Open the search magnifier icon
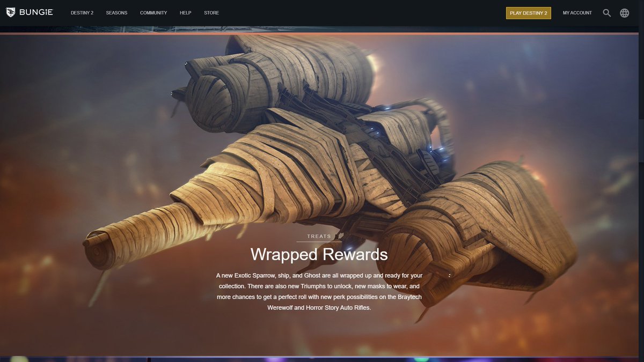The width and height of the screenshot is (644, 362). (x=607, y=13)
